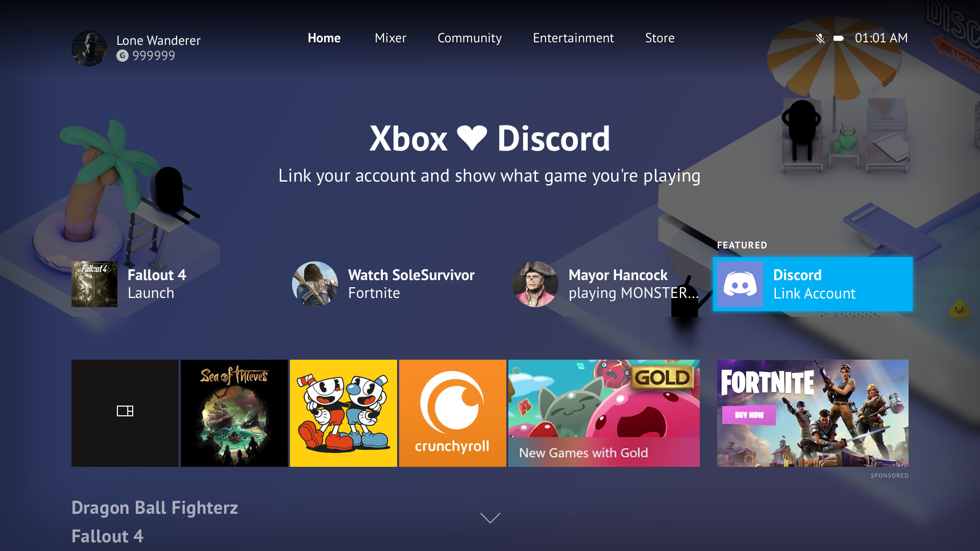This screenshot has width=980, height=551.
Task: Open the Home tab
Action: point(325,38)
